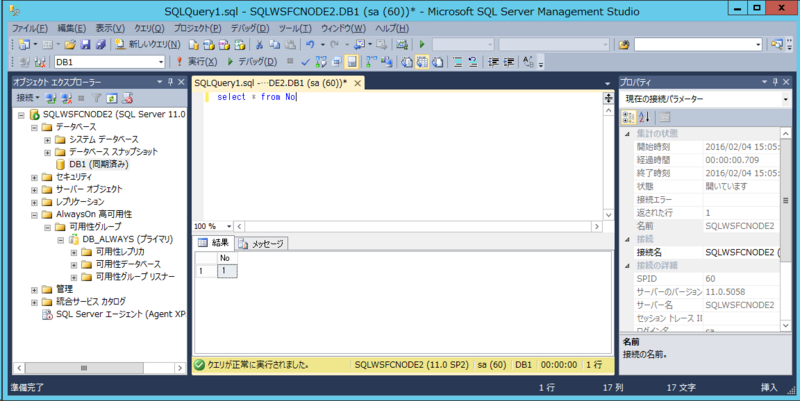This screenshot has height=401, width=800.
Task: Click the 新しいクエリ(N) button
Action: [147, 44]
